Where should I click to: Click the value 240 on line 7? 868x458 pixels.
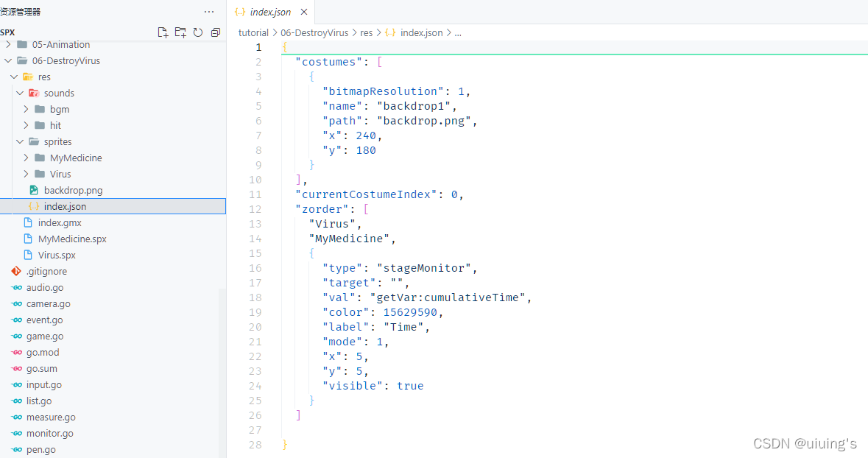pos(365,135)
